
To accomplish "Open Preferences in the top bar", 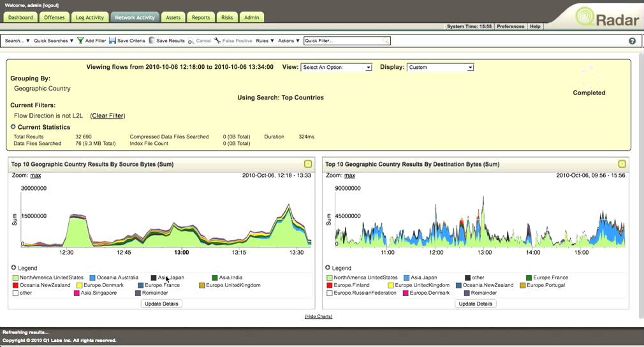I will click(x=510, y=26).
